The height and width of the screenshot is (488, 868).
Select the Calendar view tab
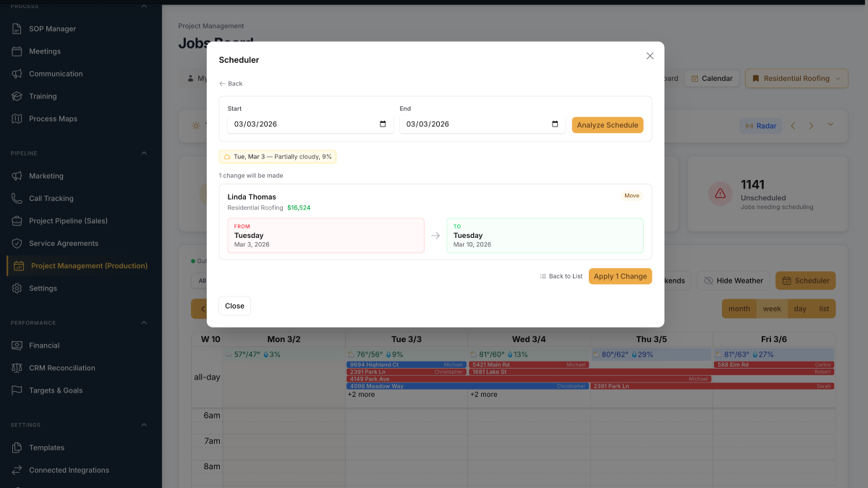pyautogui.click(x=710, y=79)
